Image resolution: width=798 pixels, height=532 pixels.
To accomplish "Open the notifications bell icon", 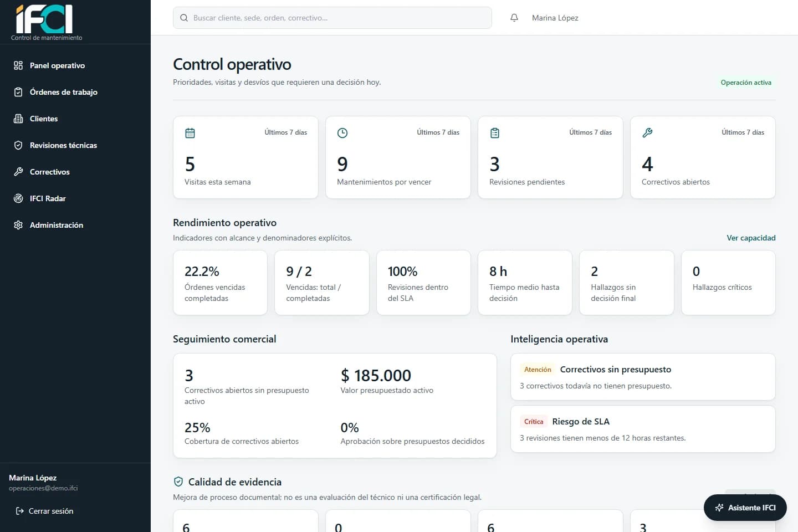I will click(514, 18).
